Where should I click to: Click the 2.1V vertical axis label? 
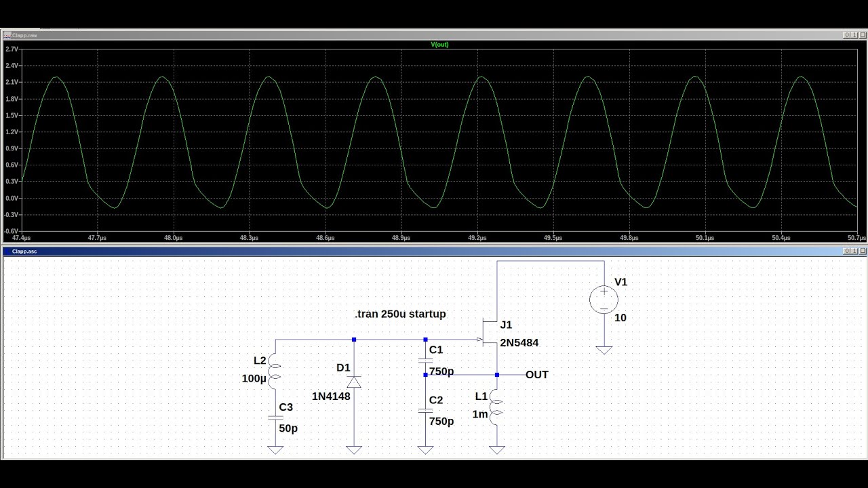click(12, 82)
